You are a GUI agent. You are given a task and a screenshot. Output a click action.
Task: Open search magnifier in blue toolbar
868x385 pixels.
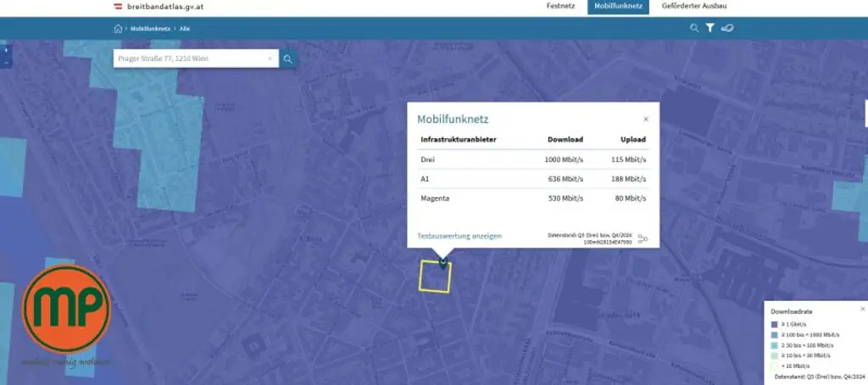pyautogui.click(x=694, y=28)
